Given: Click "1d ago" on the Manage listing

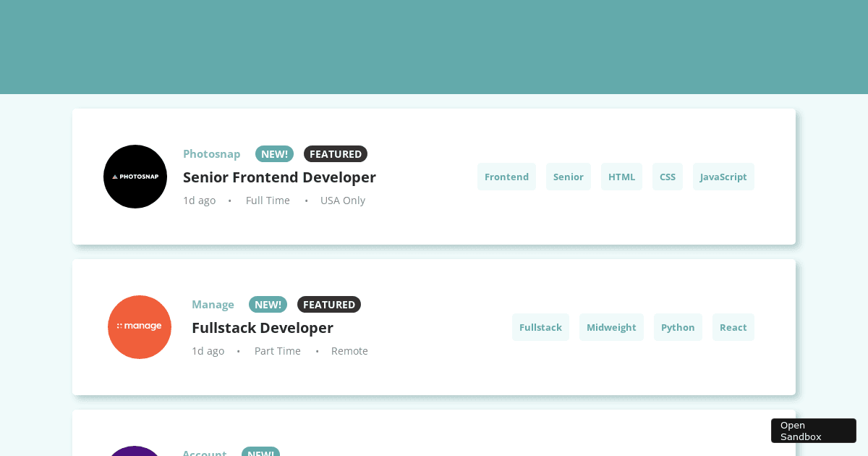Looking at the screenshot, I should click(208, 351).
